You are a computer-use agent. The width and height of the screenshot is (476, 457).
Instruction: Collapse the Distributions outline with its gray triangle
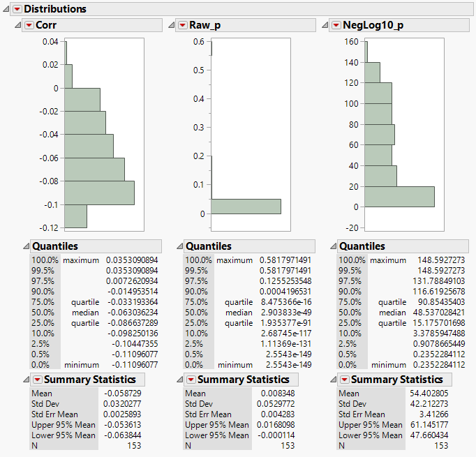(6, 9)
